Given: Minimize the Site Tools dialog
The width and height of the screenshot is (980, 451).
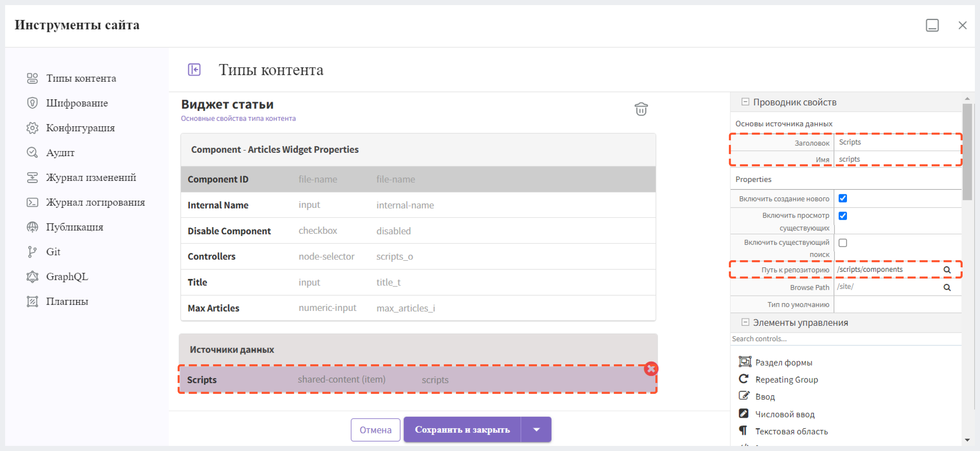Looking at the screenshot, I should click(932, 25).
